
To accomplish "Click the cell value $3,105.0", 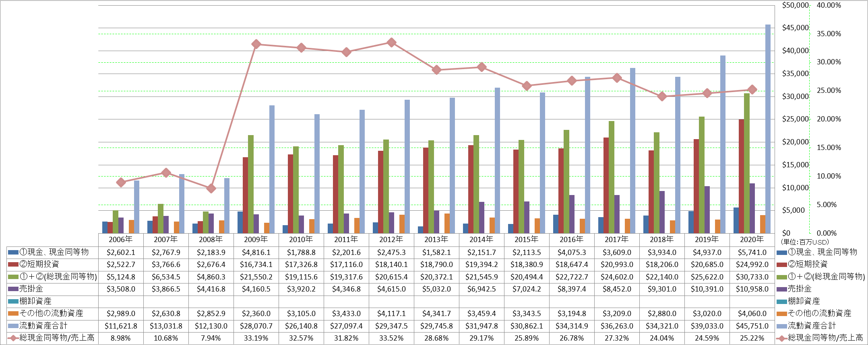I will [301, 314].
